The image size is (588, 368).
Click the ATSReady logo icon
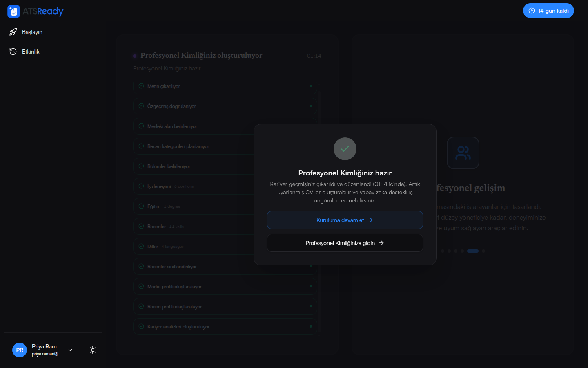tap(13, 11)
